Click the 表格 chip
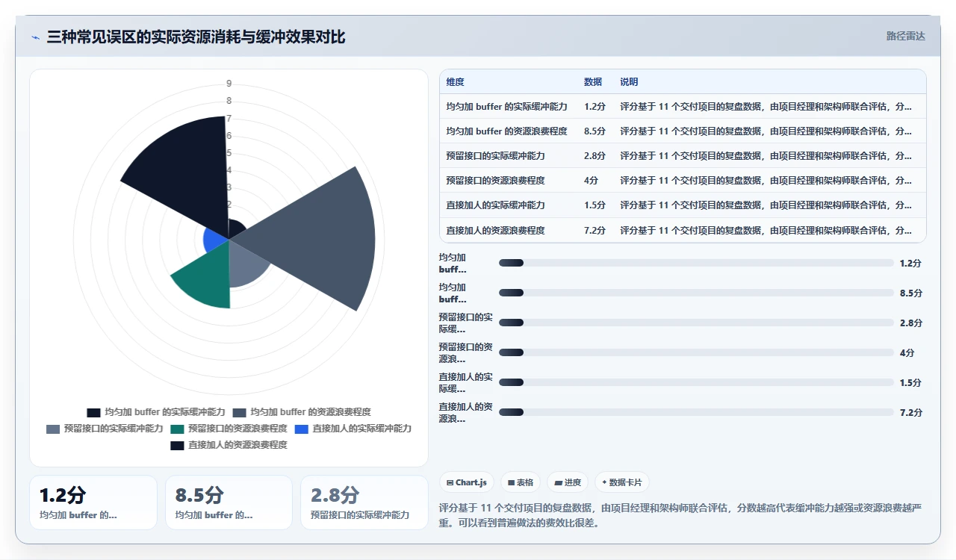 521,482
